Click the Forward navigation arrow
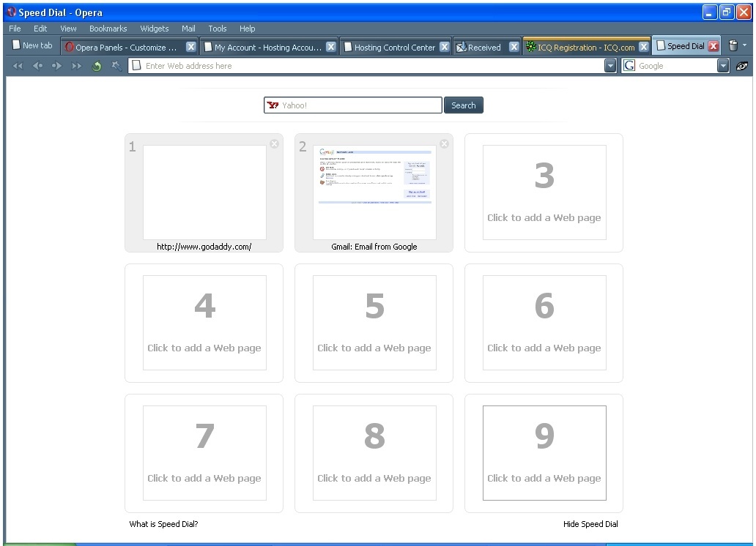 pos(56,65)
